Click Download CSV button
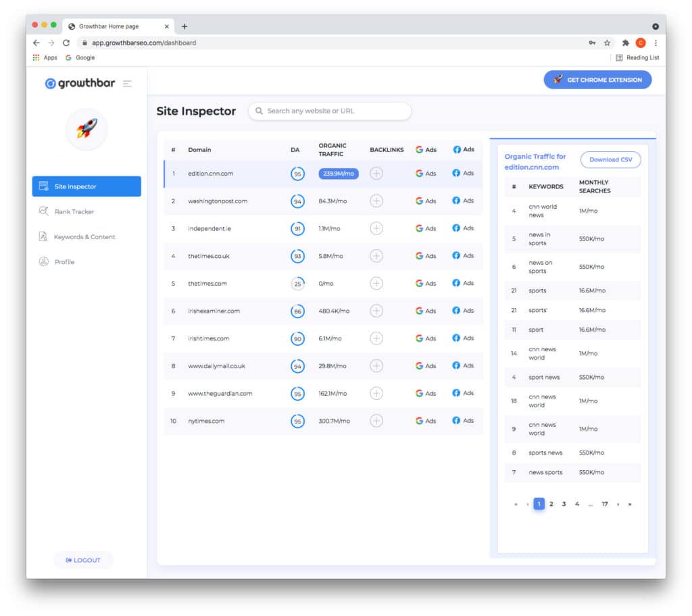The height and width of the screenshot is (616, 692). pos(610,159)
